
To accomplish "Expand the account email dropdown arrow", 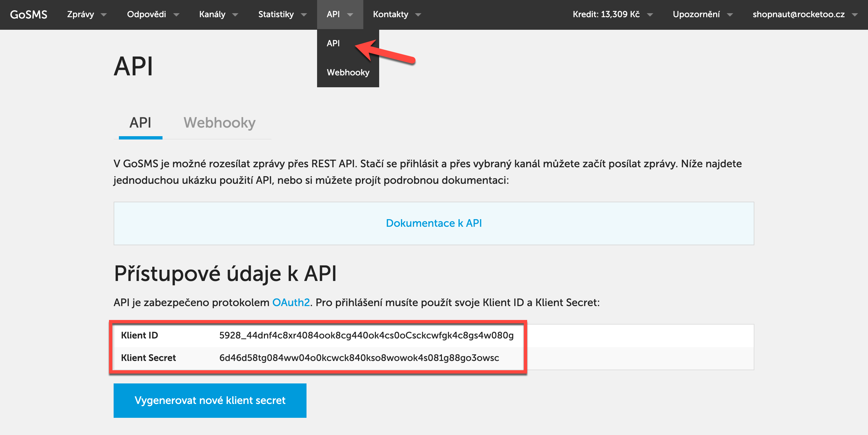I will coord(855,15).
